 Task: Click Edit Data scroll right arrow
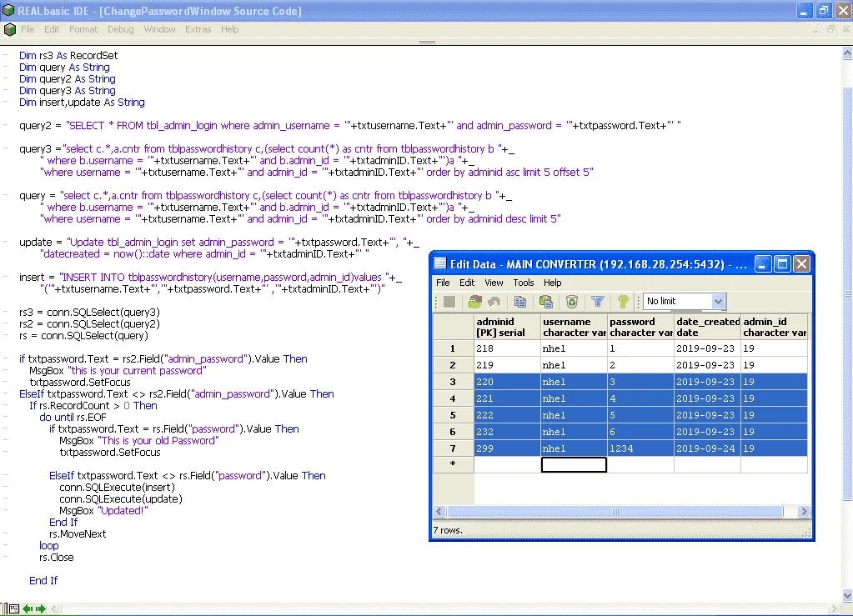point(804,512)
